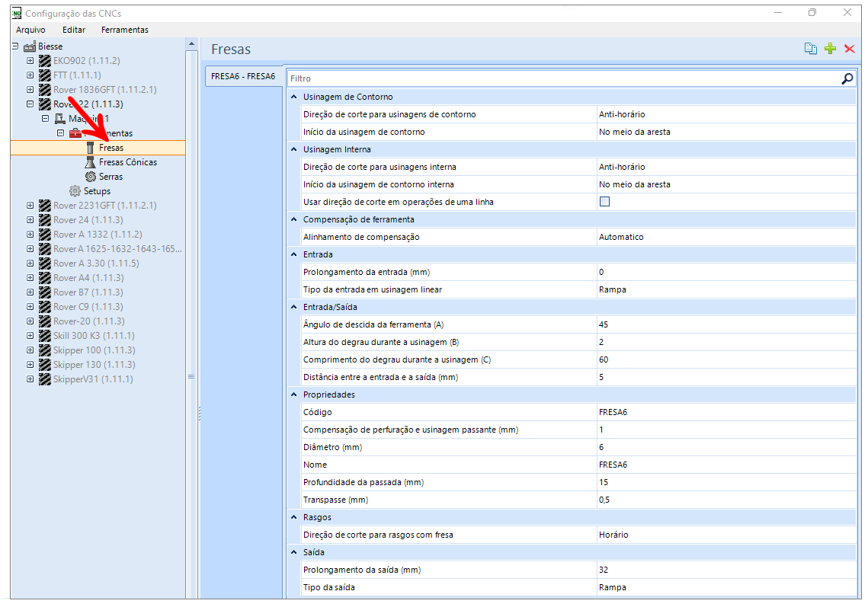Collapse the Rasgos section
The width and height of the screenshot is (868, 607).
tap(294, 517)
